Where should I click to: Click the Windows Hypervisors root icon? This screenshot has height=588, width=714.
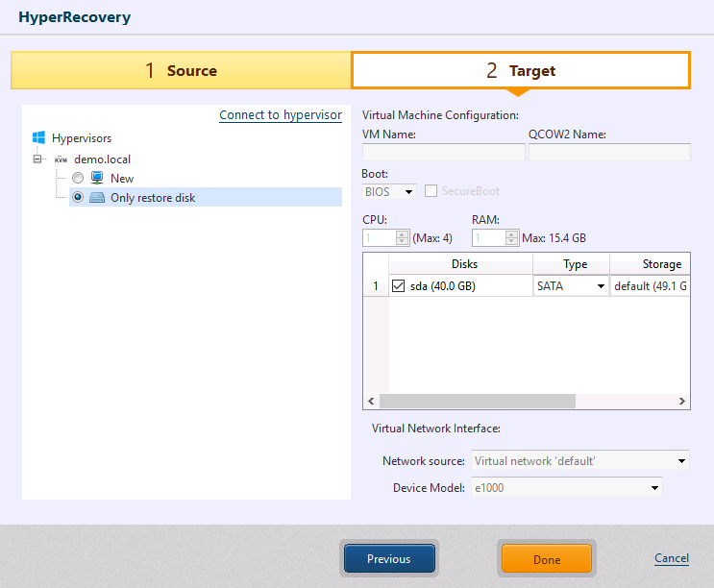tap(38, 137)
